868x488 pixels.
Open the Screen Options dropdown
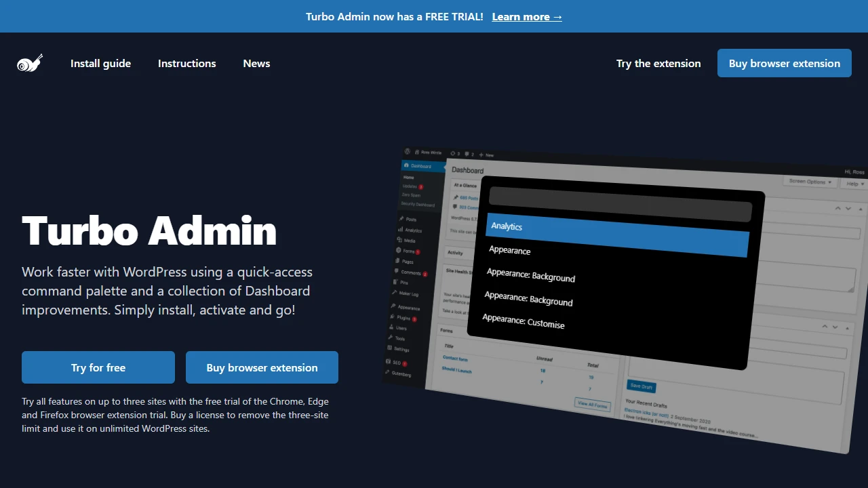pos(810,182)
